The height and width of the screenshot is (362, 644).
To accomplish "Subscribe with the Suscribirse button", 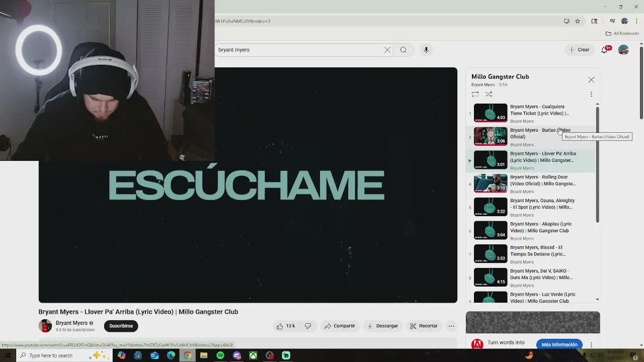I will 121,326.
